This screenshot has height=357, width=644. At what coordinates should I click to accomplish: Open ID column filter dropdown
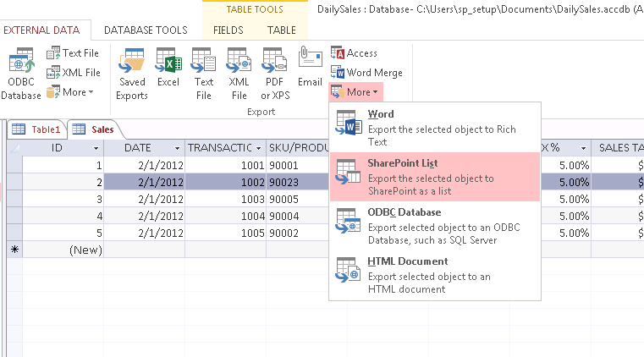tap(96, 148)
